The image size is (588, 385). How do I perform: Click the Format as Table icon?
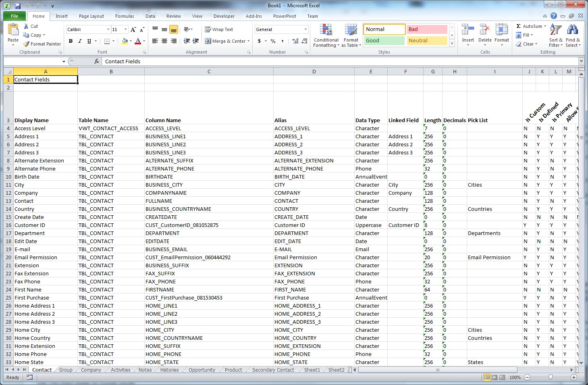tap(351, 30)
